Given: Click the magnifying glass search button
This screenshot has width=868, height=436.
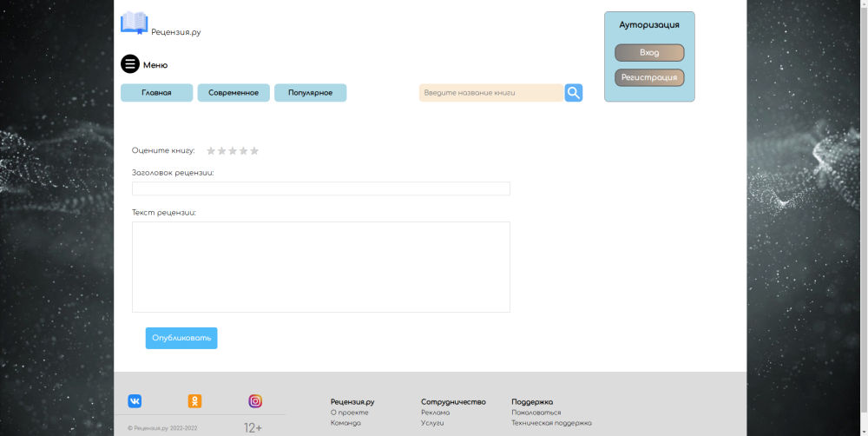Looking at the screenshot, I should coord(574,93).
